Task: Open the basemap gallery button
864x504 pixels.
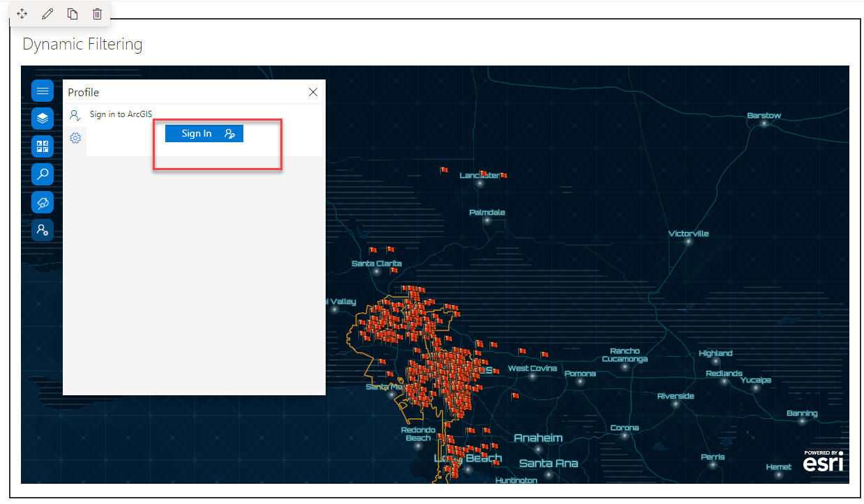Action: [43, 146]
